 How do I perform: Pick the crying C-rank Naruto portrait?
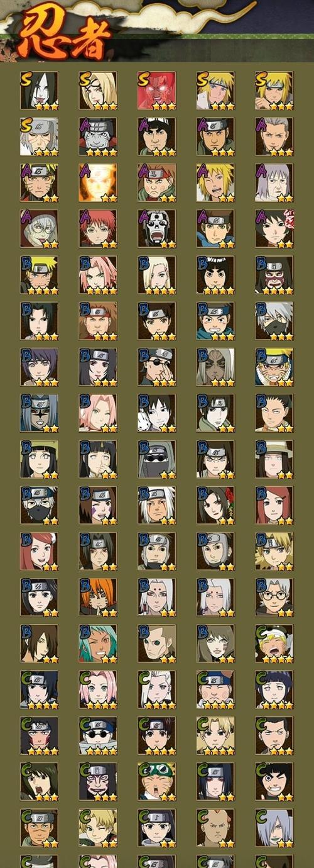point(274,643)
